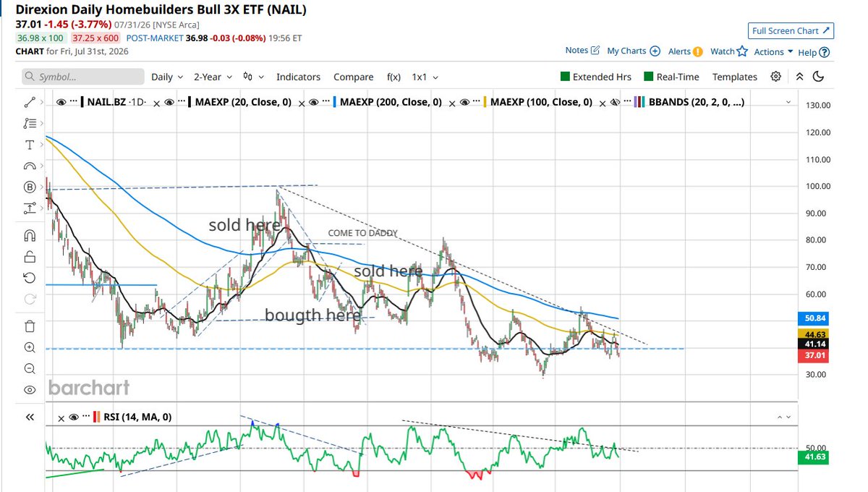
Task: Open the Fibonacci drawing tools
Action: coord(30,124)
